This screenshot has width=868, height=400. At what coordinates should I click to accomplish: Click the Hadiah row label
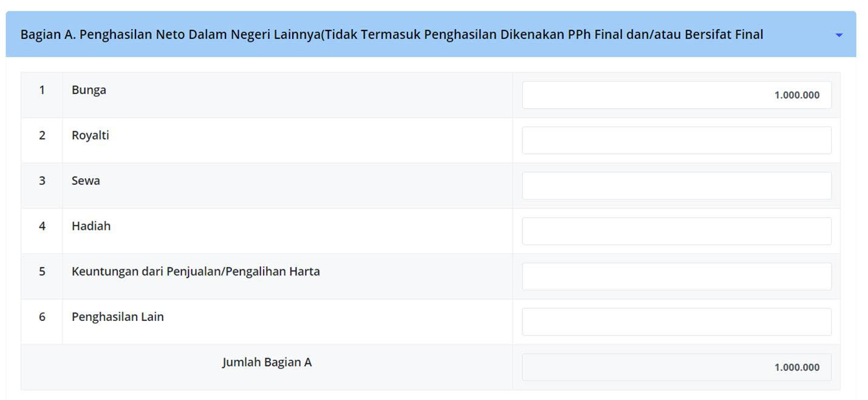pyautogui.click(x=91, y=226)
